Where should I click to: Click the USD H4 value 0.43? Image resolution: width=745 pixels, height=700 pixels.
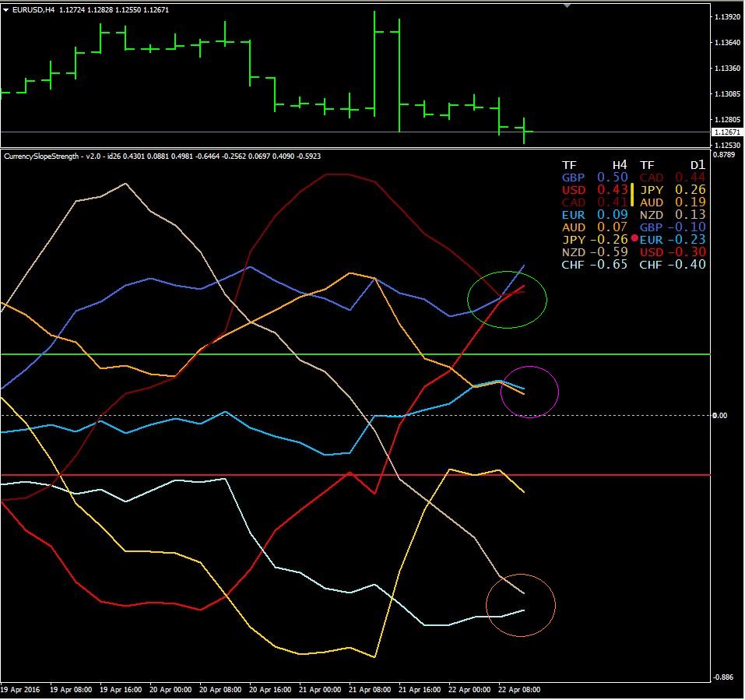click(x=613, y=189)
